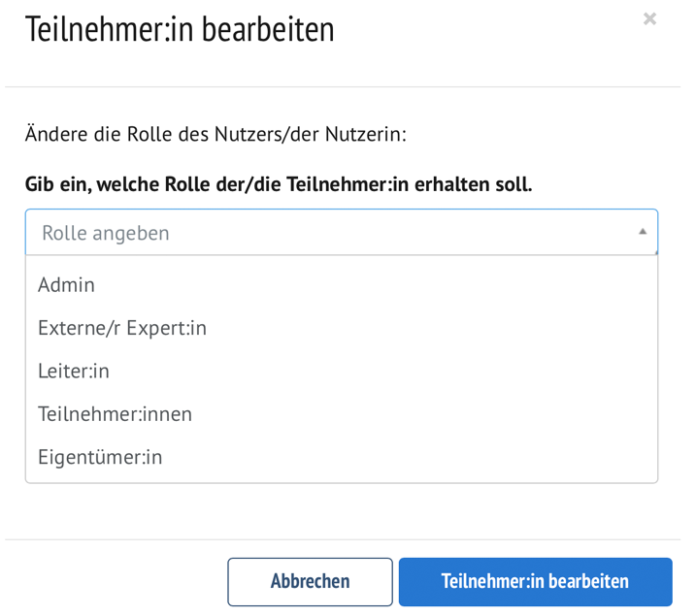Cancel editing with the outlined button

tap(310, 582)
